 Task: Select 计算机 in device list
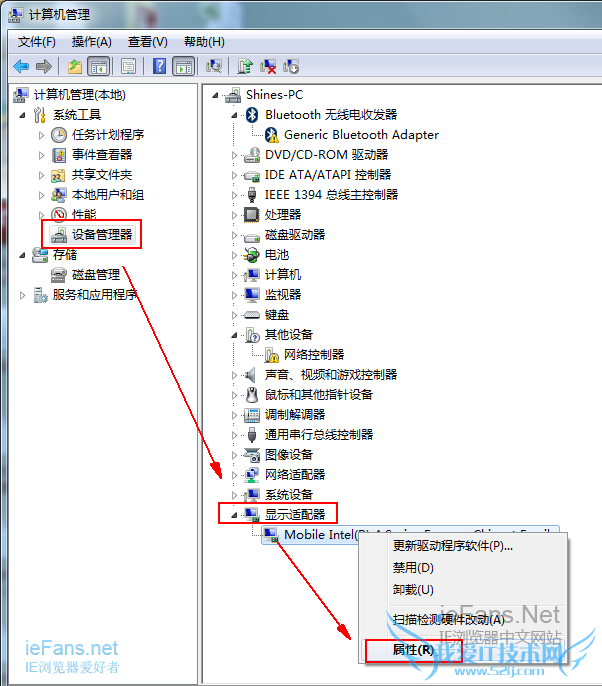coord(283,275)
